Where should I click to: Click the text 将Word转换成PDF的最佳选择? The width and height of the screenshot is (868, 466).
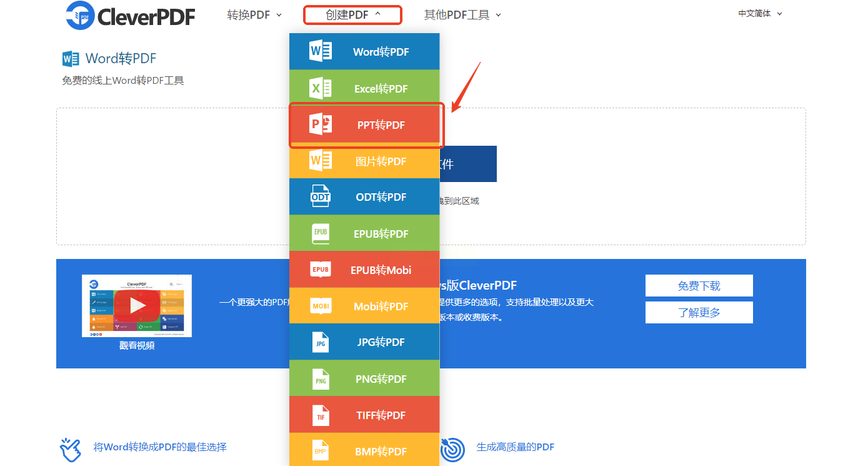tap(160, 447)
